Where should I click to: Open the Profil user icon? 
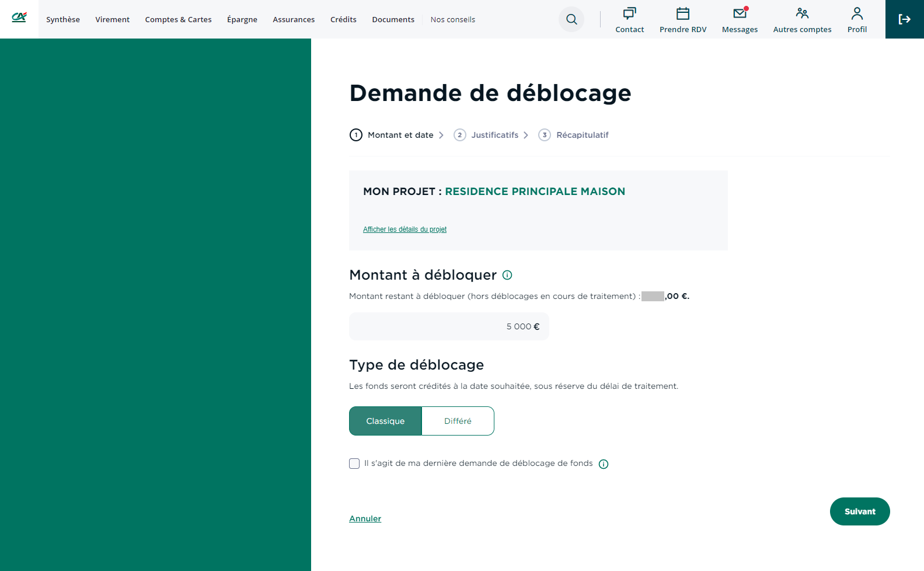coord(857,13)
